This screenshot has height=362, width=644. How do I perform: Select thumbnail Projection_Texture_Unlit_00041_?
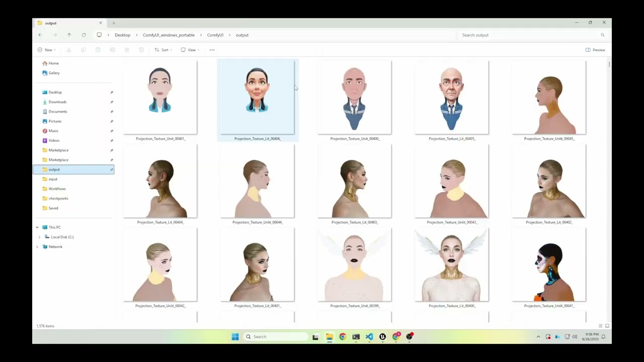549,265
